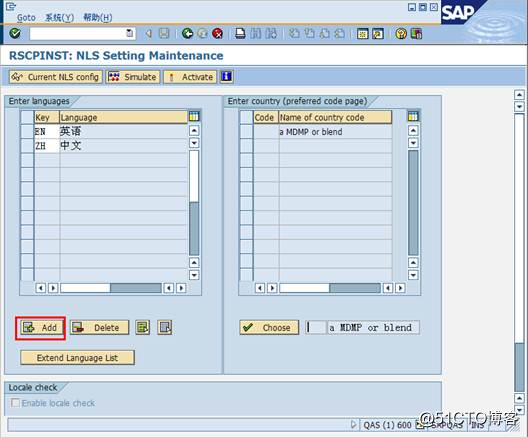The width and height of the screenshot is (528, 437).
Task: Click the Create New Session icon
Action: tap(363, 34)
